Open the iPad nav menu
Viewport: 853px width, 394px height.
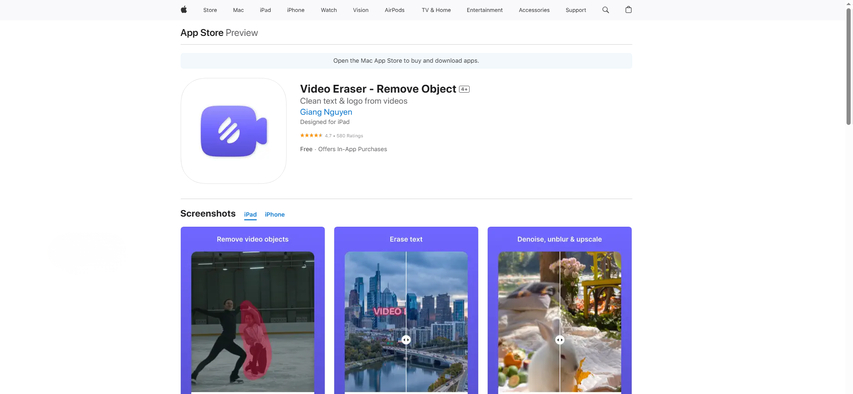tap(265, 10)
